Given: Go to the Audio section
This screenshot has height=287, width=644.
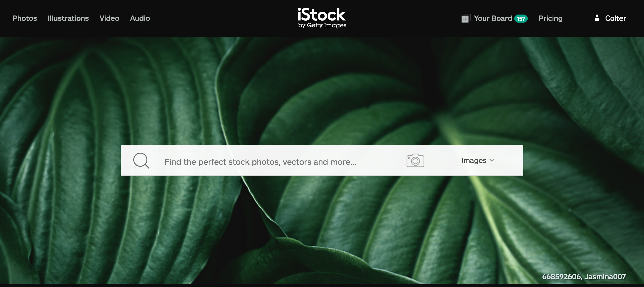Looking at the screenshot, I should point(140,18).
